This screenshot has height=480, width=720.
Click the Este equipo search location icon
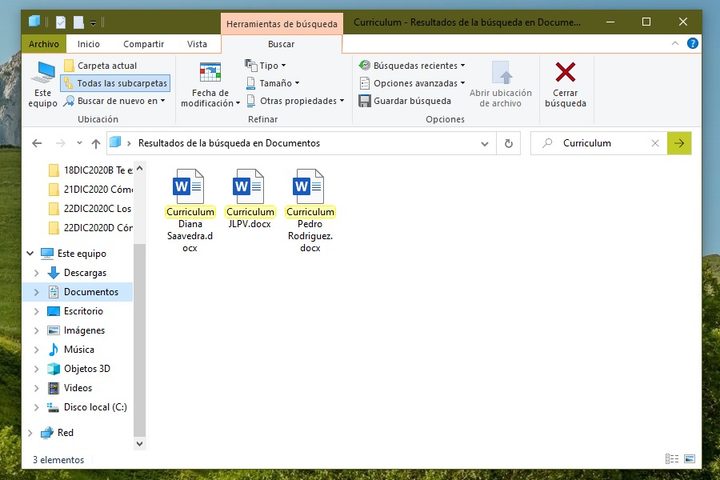click(43, 85)
